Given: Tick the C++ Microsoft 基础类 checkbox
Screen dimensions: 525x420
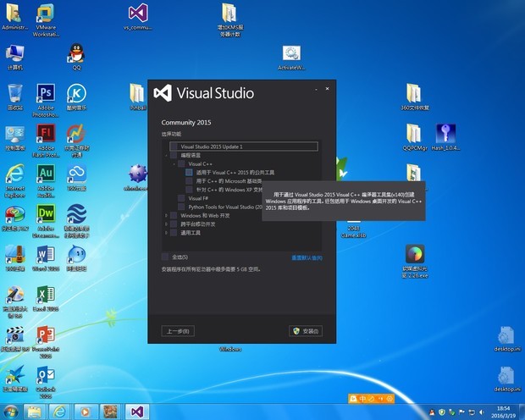Looking at the screenshot, I should pos(189,181).
